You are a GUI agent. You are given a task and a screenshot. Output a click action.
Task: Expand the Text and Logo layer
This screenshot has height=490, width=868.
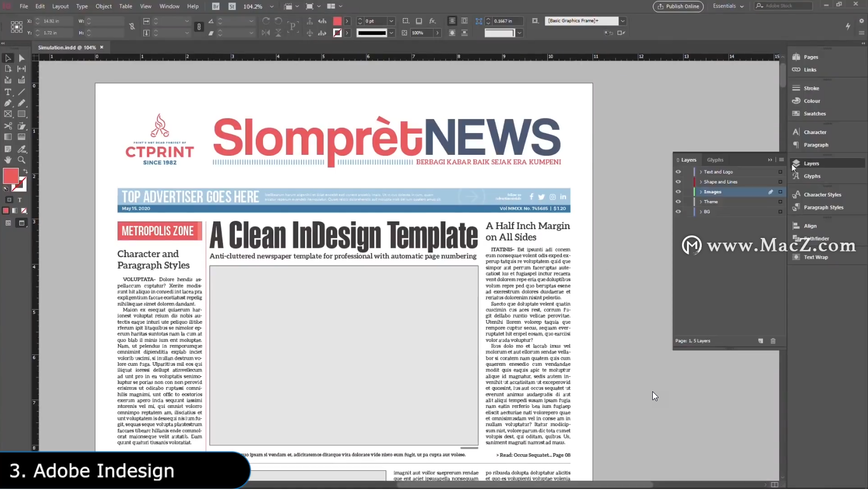701,172
